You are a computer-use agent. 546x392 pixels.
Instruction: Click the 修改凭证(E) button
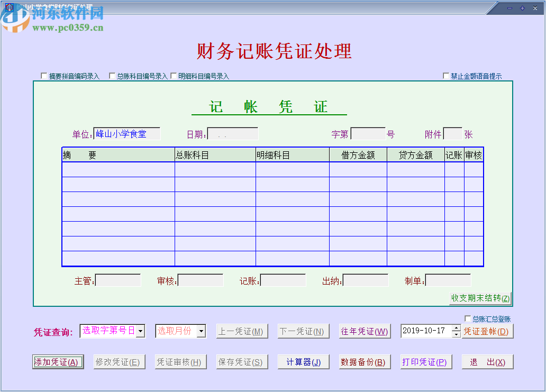tap(119, 361)
